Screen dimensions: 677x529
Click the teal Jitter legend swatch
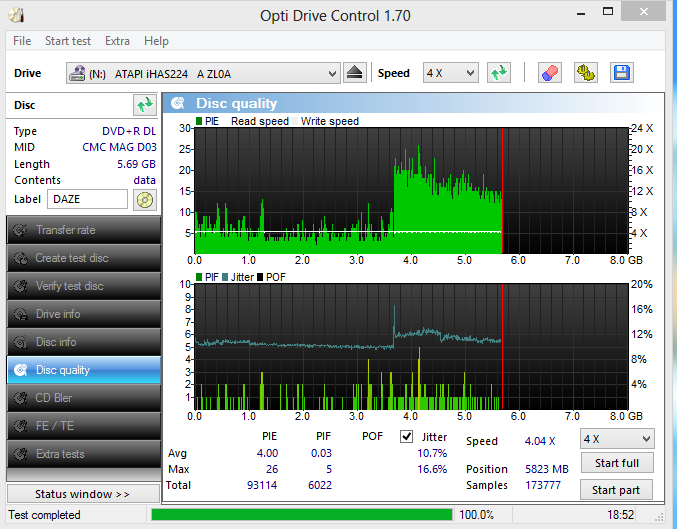click(x=225, y=277)
